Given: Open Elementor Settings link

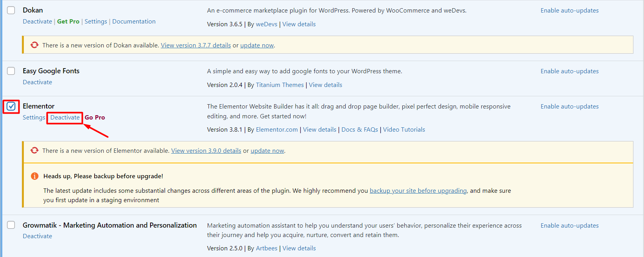Looking at the screenshot, I should (34, 118).
